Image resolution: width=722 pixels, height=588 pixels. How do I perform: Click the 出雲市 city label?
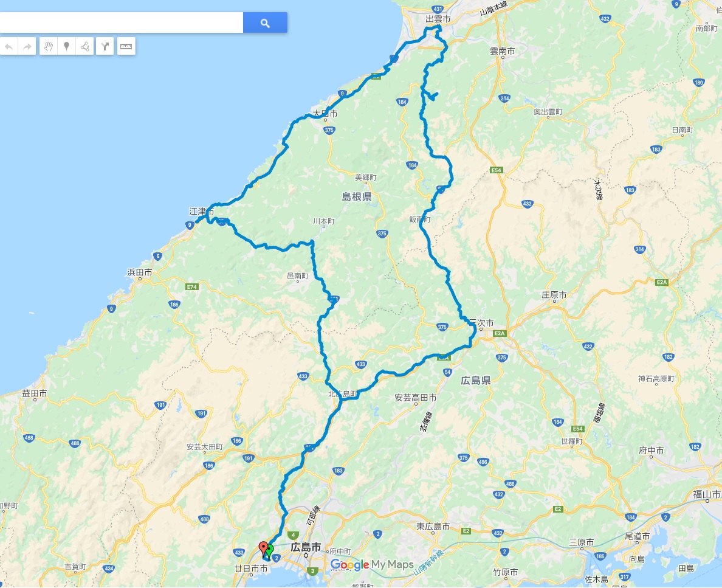[438, 19]
